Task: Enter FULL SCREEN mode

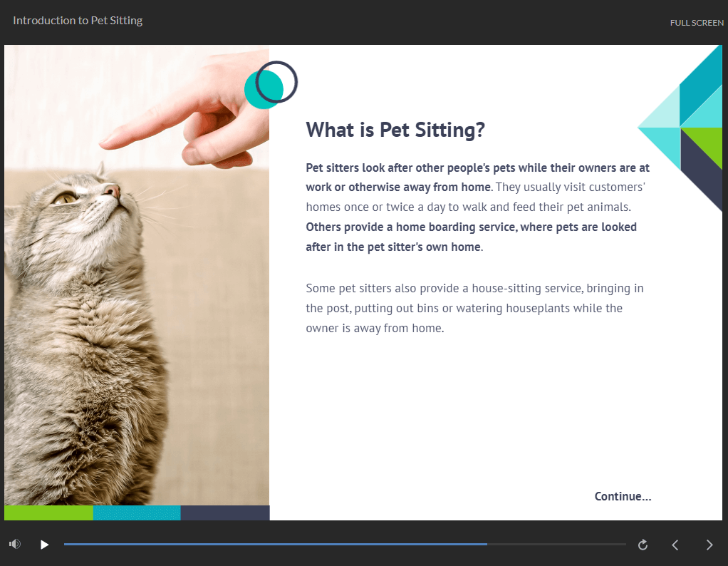Action: click(x=696, y=23)
